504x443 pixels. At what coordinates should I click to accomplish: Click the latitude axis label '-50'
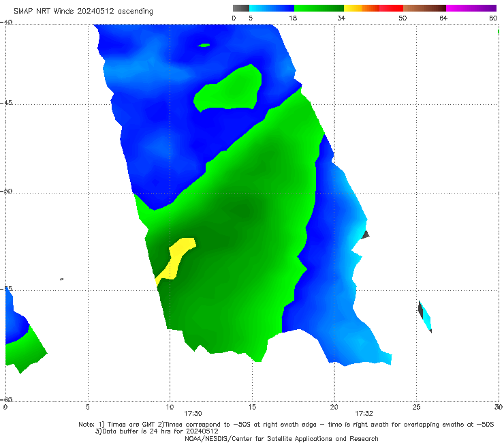click(x=6, y=191)
